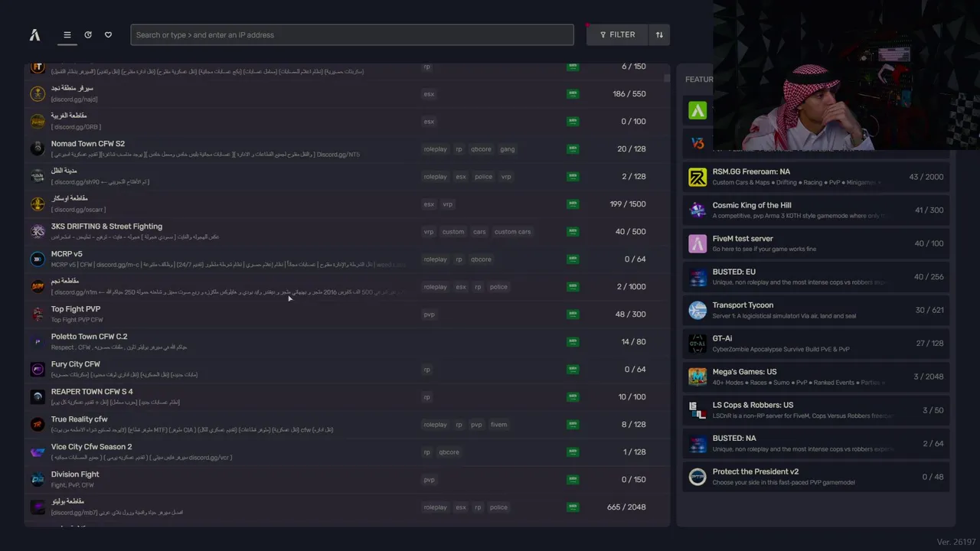Click the Poletto Town CFW C.2 server icon
Viewport: 980px width, 551px height.
tap(38, 341)
